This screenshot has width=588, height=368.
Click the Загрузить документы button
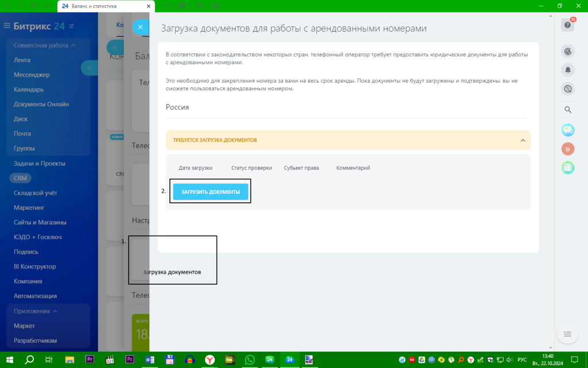point(210,192)
